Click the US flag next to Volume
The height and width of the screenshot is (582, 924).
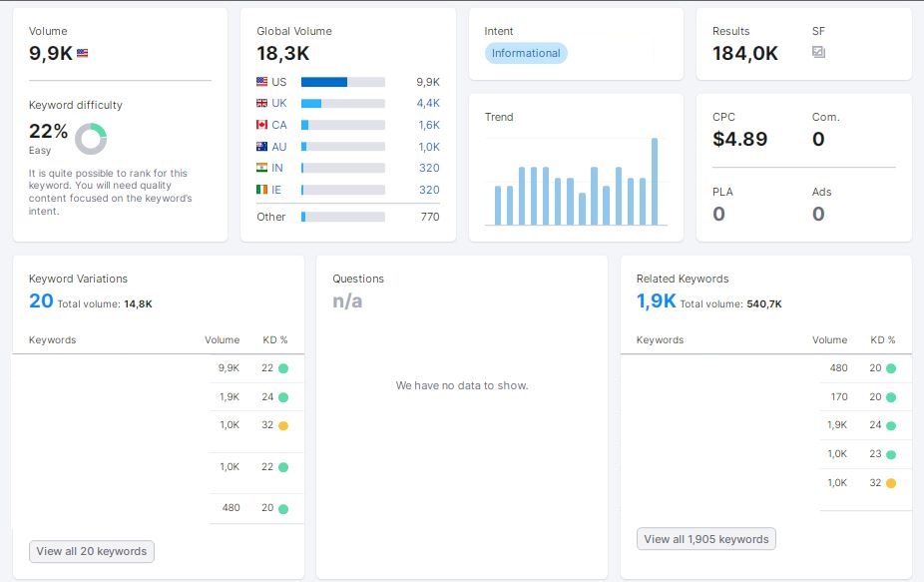point(83,53)
